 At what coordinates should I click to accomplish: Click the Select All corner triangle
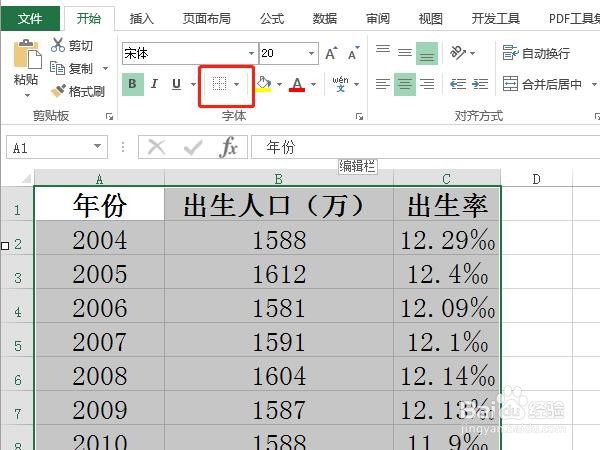26,178
